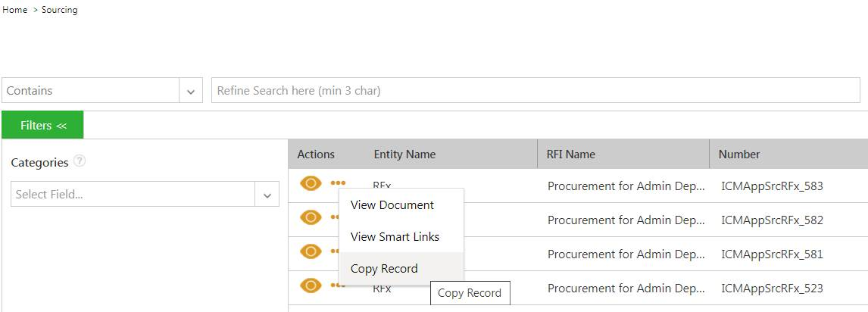Open the three-dots menu for ICMAppSrcRFx_583
The height and width of the screenshot is (312, 868).
(x=338, y=183)
